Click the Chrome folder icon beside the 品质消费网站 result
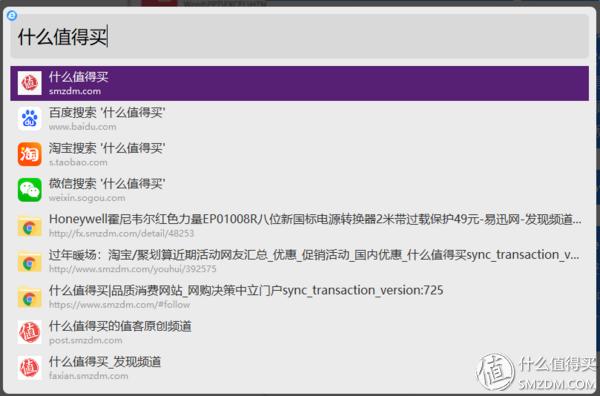The image size is (600, 396). click(x=29, y=297)
